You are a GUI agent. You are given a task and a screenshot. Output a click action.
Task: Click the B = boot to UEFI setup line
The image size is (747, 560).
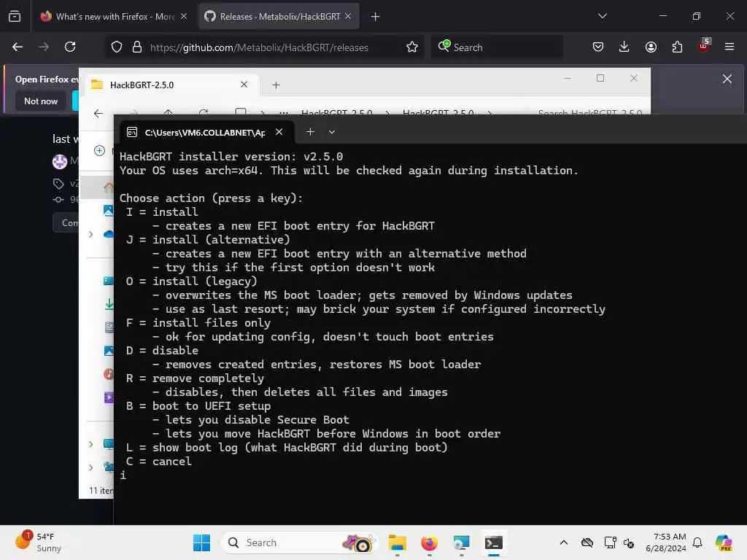pyautogui.click(x=198, y=406)
